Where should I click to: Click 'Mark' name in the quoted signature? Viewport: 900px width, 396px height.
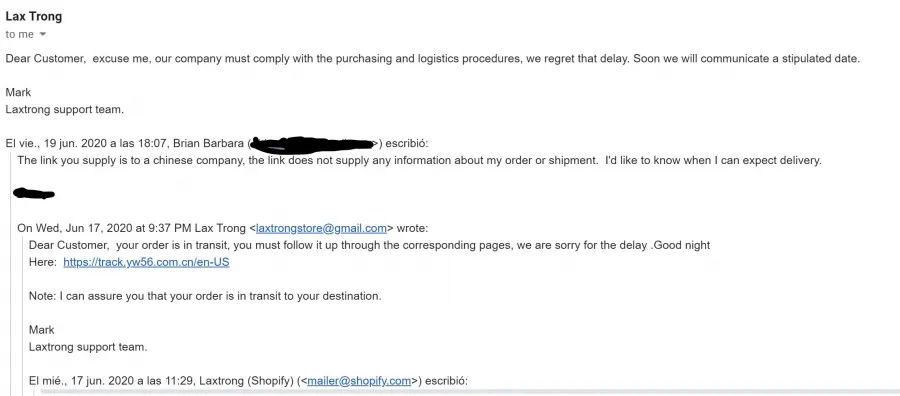[x=42, y=330]
